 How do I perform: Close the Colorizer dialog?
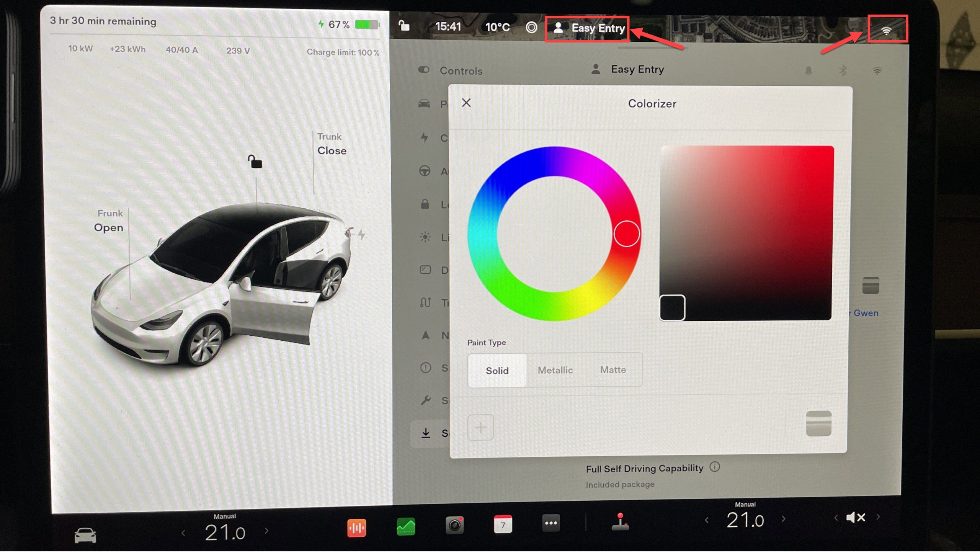466,103
